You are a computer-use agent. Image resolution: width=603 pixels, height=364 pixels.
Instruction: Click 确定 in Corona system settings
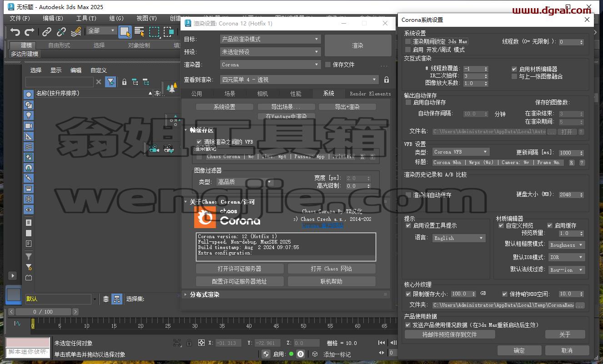pos(519,350)
